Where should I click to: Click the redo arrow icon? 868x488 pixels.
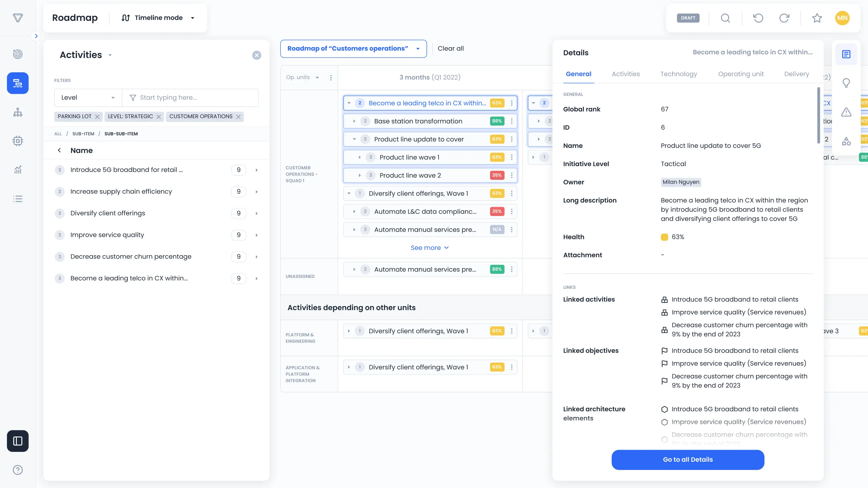(784, 18)
